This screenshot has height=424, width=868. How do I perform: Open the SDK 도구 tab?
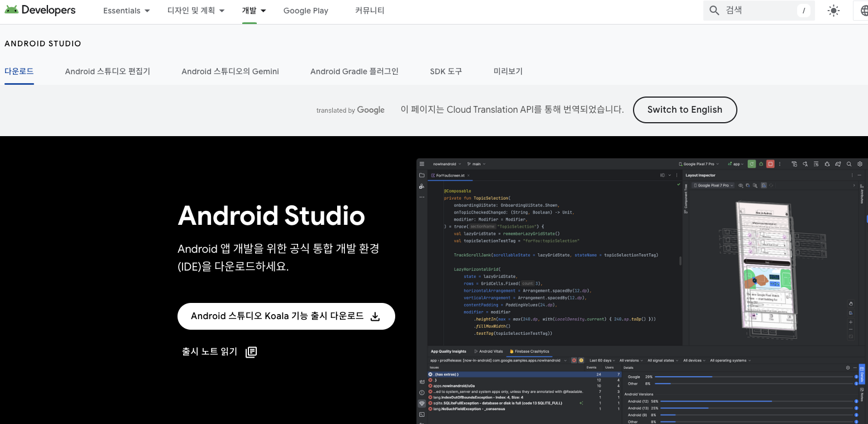[x=446, y=71]
